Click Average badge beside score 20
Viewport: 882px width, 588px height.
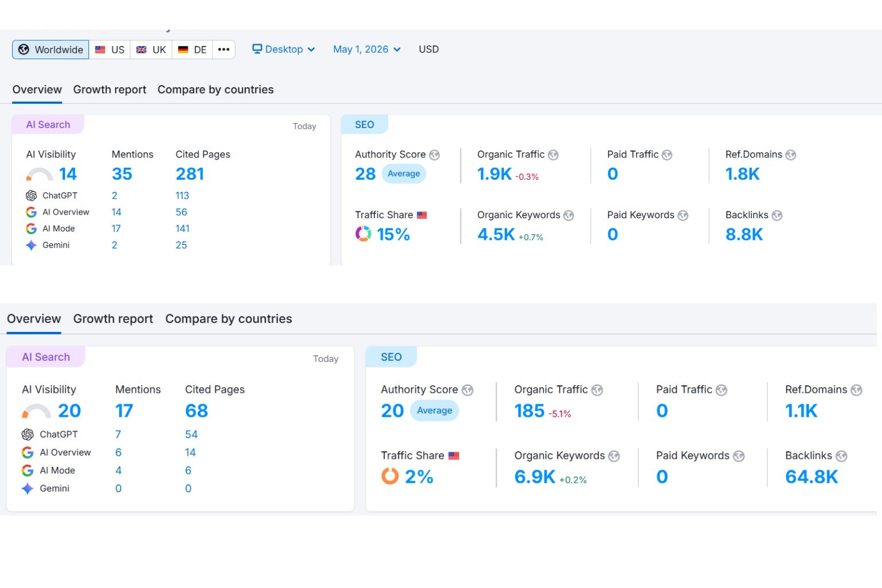(x=435, y=411)
